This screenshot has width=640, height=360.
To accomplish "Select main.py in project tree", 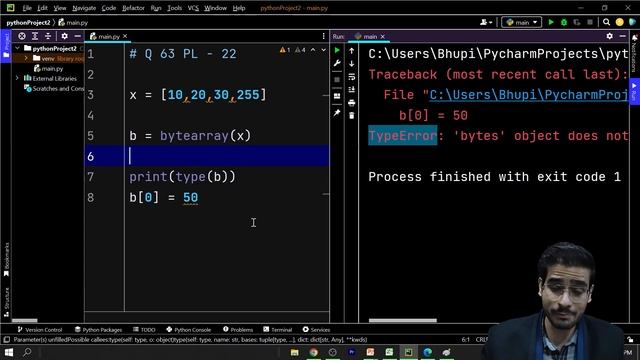I will click(x=49, y=69).
